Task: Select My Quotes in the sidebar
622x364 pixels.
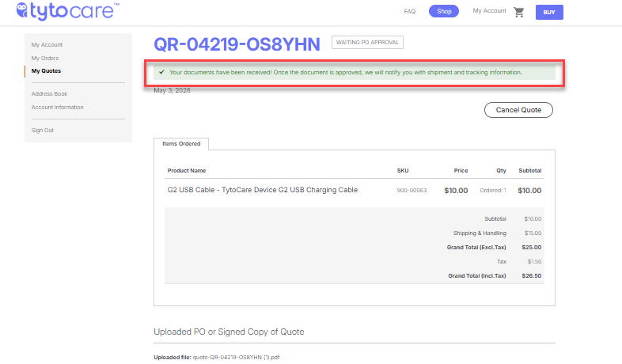Action: [x=46, y=71]
